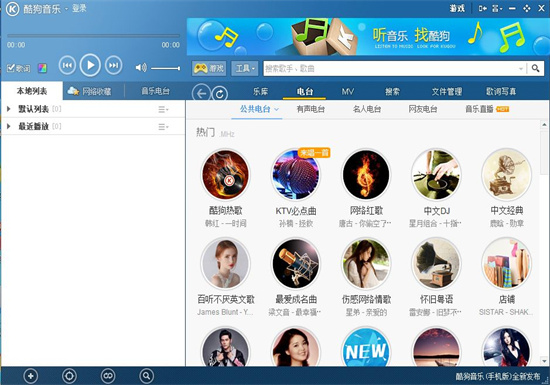Click the bottom bar search list icon
The width and height of the screenshot is (550, 385).
(x=146, y=376)
